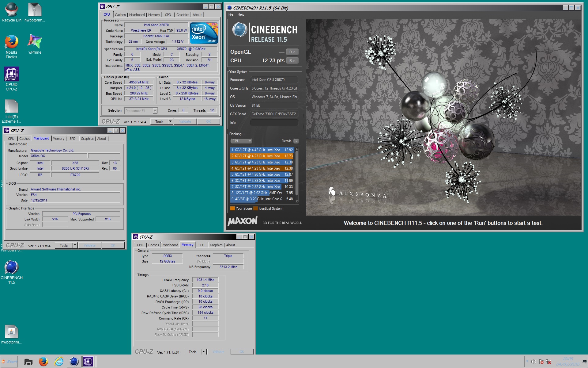Viewport: 588px width, 368px height.
Task: Click the Cinebench rendered scene image
Action: pyautogui.click(x=443, y=117)
